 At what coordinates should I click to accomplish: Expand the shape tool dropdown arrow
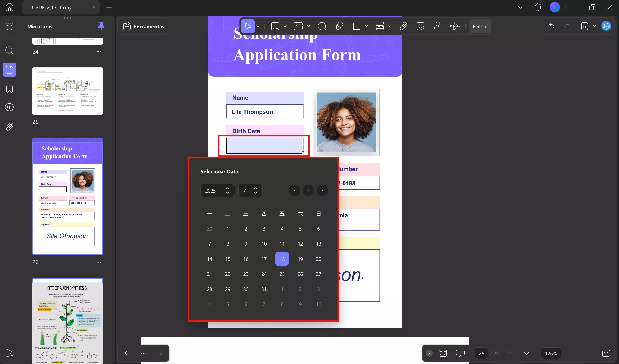click(x=366, y=26)
